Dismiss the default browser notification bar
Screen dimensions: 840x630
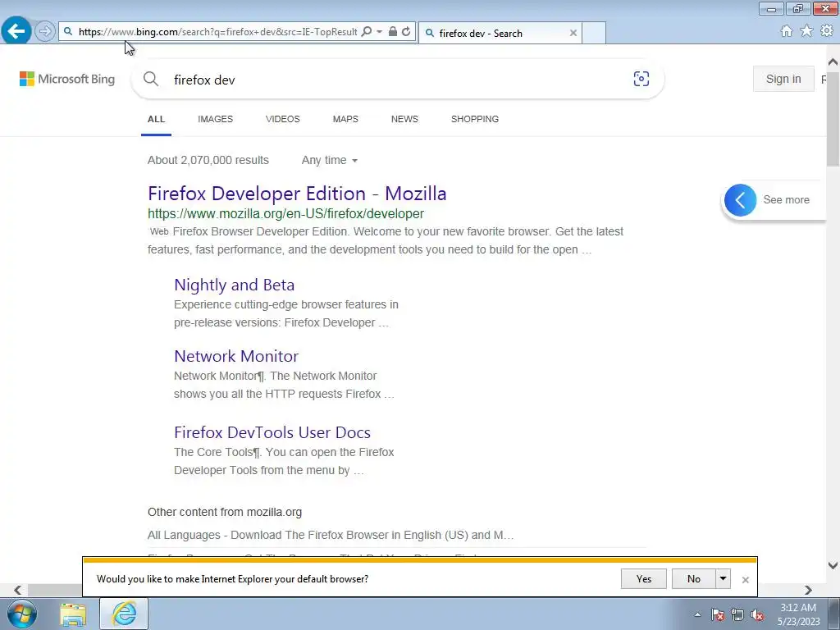pyautogui.click(x=745, y=580)
